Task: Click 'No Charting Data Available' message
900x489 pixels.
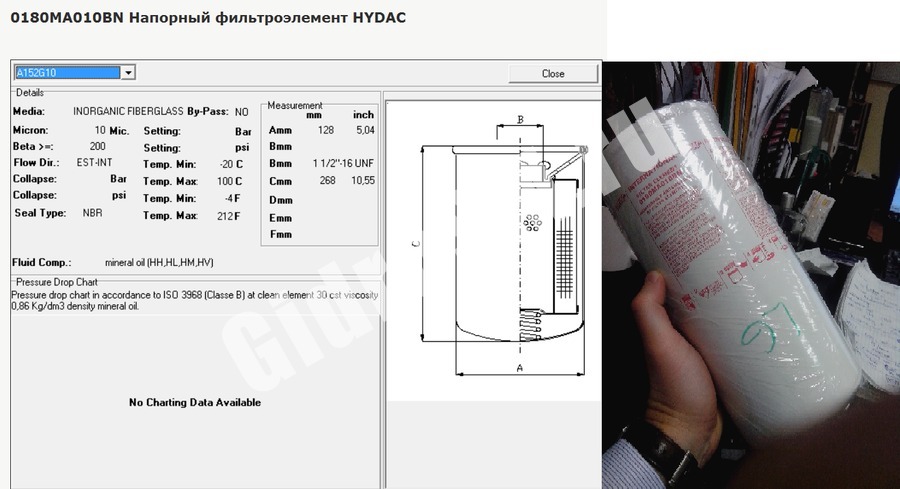Action: [195, 402]
